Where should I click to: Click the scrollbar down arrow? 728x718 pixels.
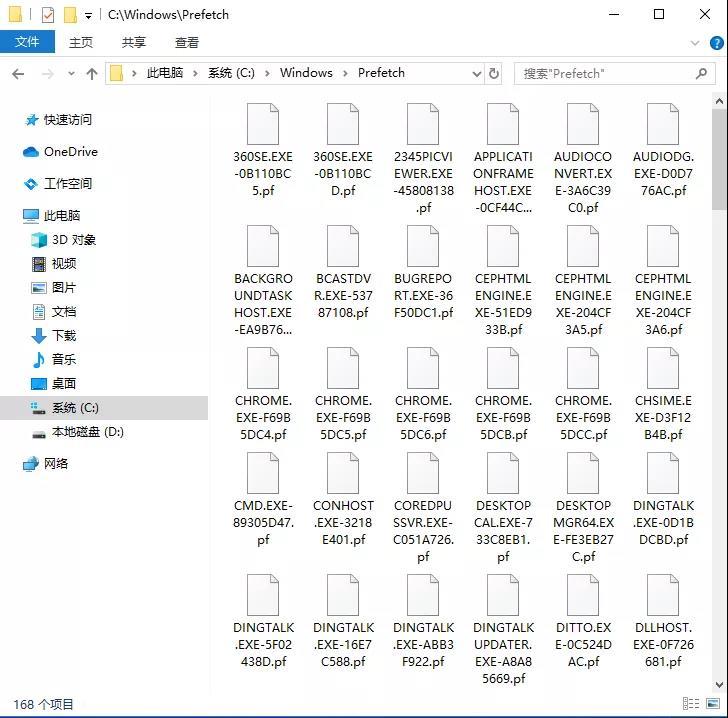click(x=719, y=684)
